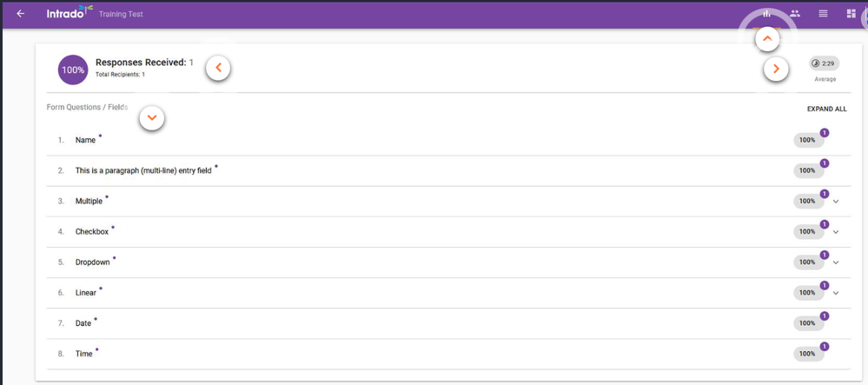This screenshot has height=385, width=868.
Task: Expand the Linear question results
Action: tap(836, 293)
